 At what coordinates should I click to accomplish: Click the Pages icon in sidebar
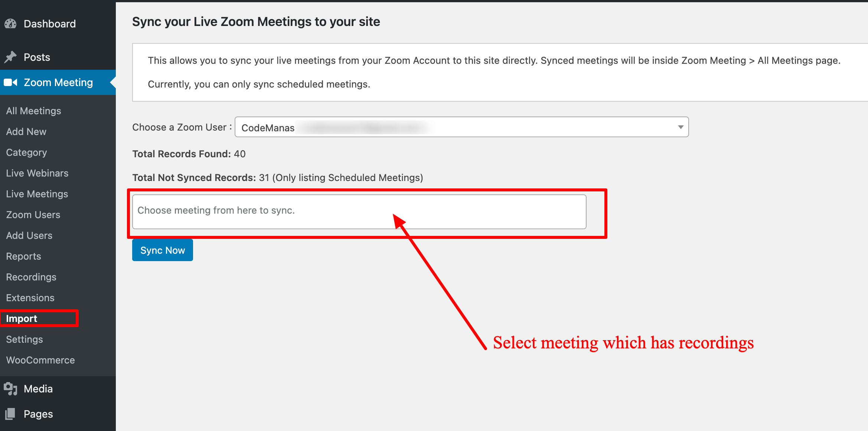click(x=10, y=414)
